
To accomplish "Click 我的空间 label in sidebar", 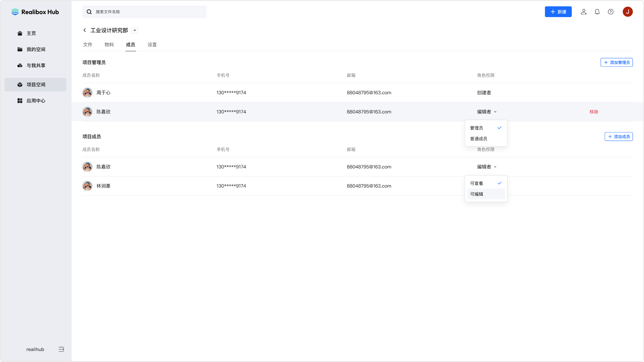I will point(36,49).
